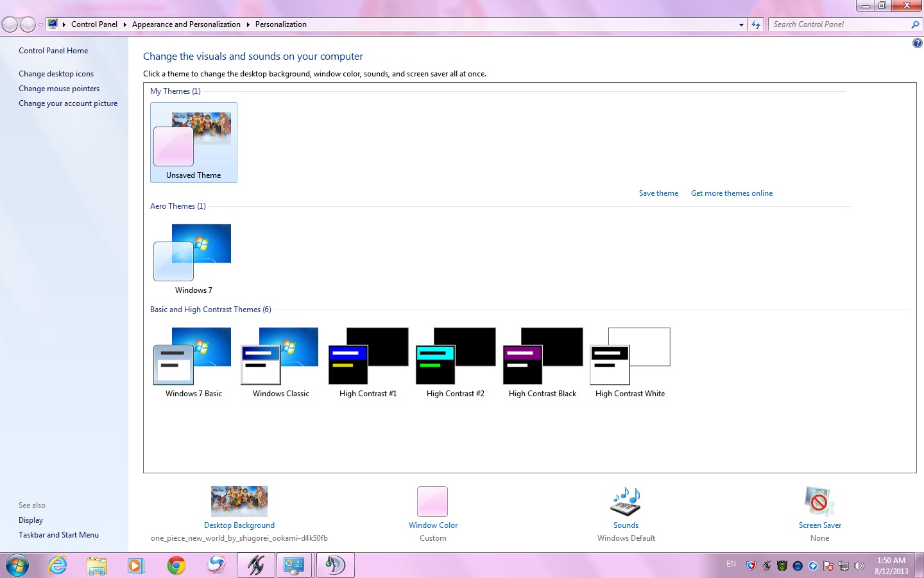The height and width of the screenshot is (578, 924).
Task: Apply the High Contrast #1 theme
Action: tap(368, 362)
